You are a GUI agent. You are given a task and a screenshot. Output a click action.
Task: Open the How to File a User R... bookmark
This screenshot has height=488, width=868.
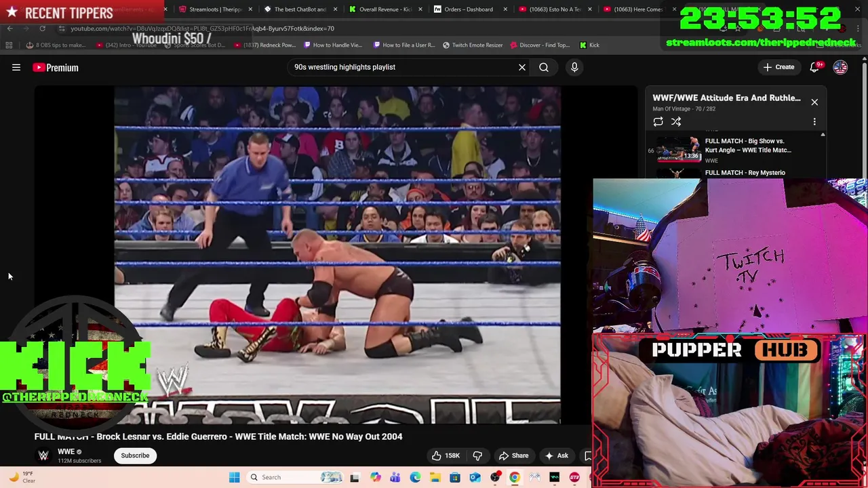[404, 45]
